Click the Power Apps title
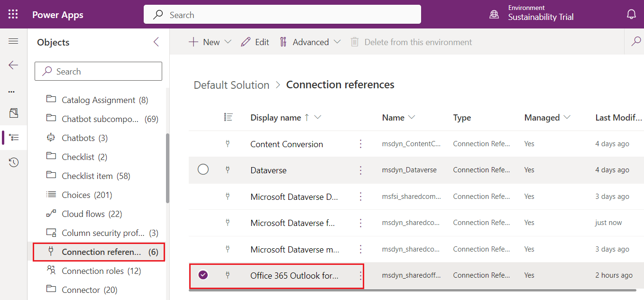The width and height of the screenshot is (644, 300). [58, 15]
